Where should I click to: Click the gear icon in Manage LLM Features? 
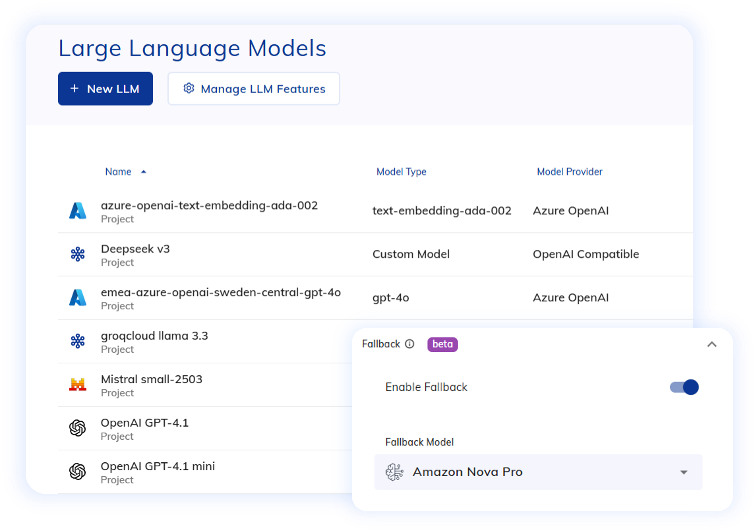(189, 88)
